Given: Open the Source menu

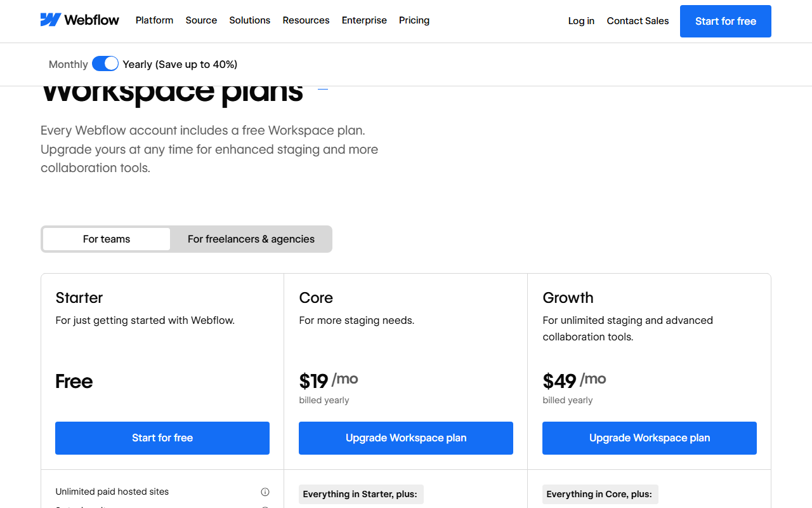Looking at the screenshot, I should (x=201, y=20).
